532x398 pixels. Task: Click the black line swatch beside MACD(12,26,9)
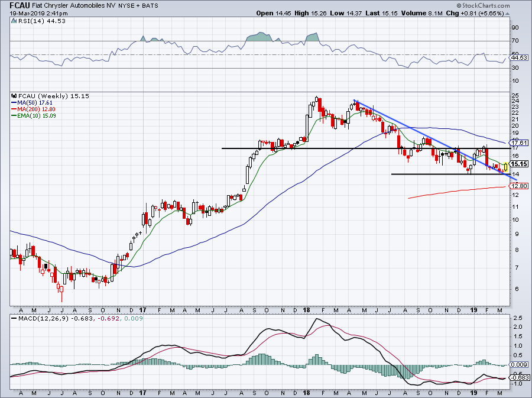coord(14,319)
